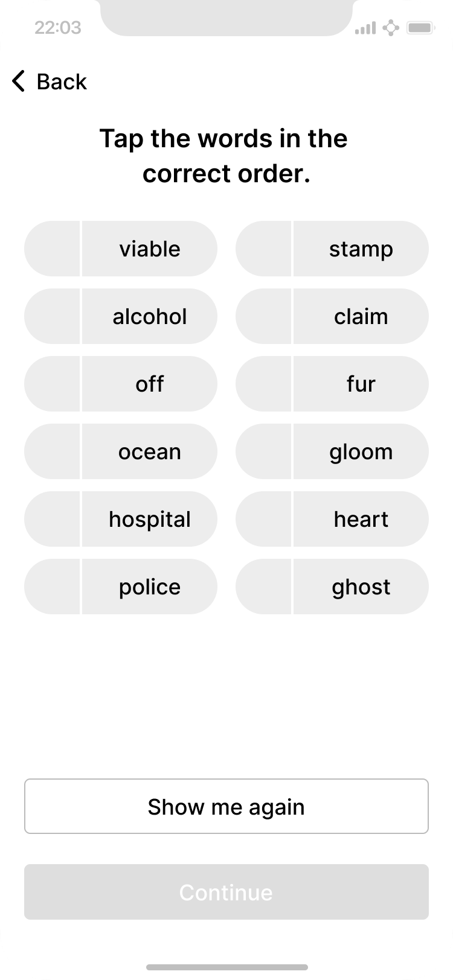Click the network status icon beside battery

[391, 28]
